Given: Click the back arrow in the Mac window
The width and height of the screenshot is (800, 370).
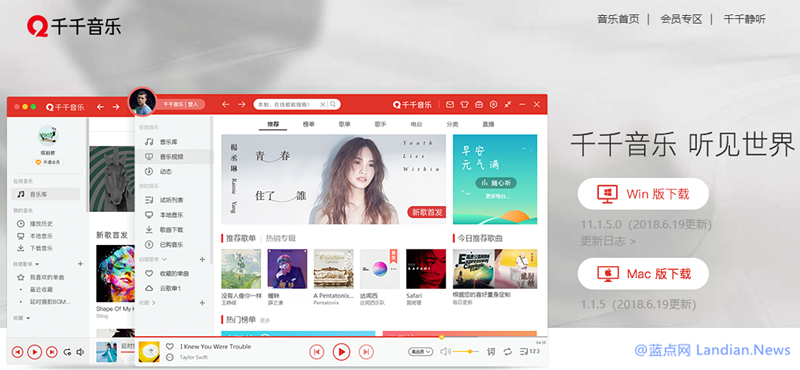Looking at the screenshot, I should coord(101,107).
